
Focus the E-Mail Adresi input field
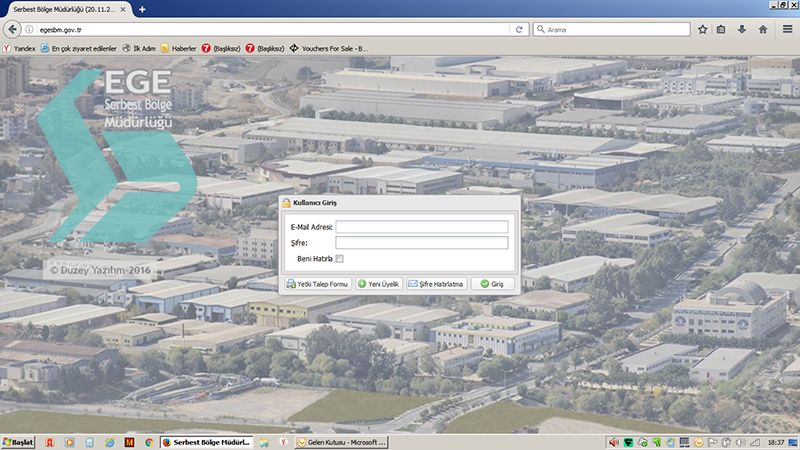(x=421, y=227)
